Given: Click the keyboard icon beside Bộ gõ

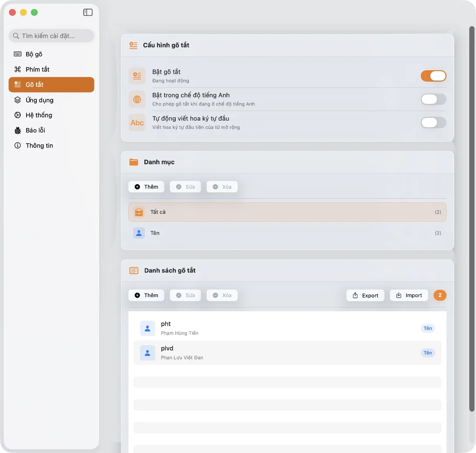Looking at the screenshot, I should pos(17,54).
